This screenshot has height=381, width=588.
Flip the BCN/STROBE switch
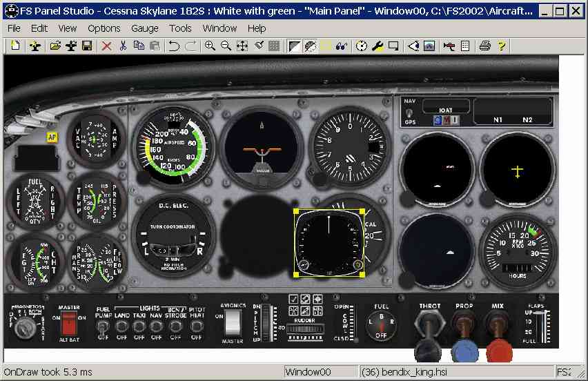(x=175, y=327)
